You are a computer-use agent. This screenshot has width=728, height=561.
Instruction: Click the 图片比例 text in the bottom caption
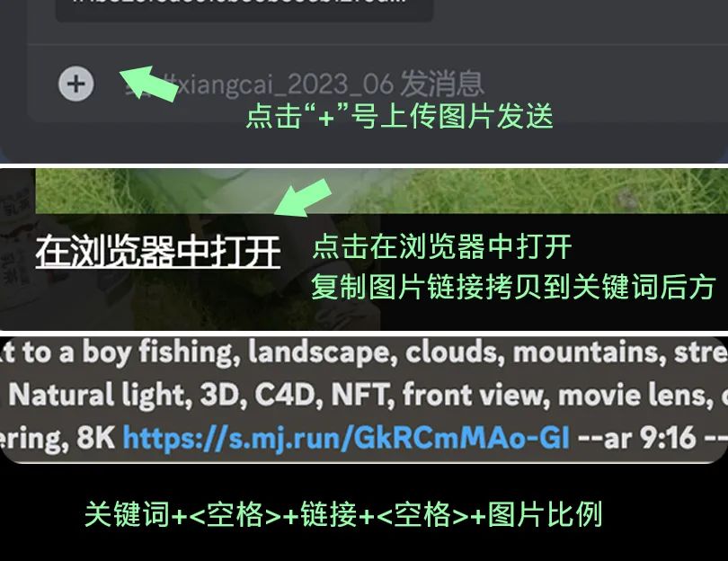(545, 514)
